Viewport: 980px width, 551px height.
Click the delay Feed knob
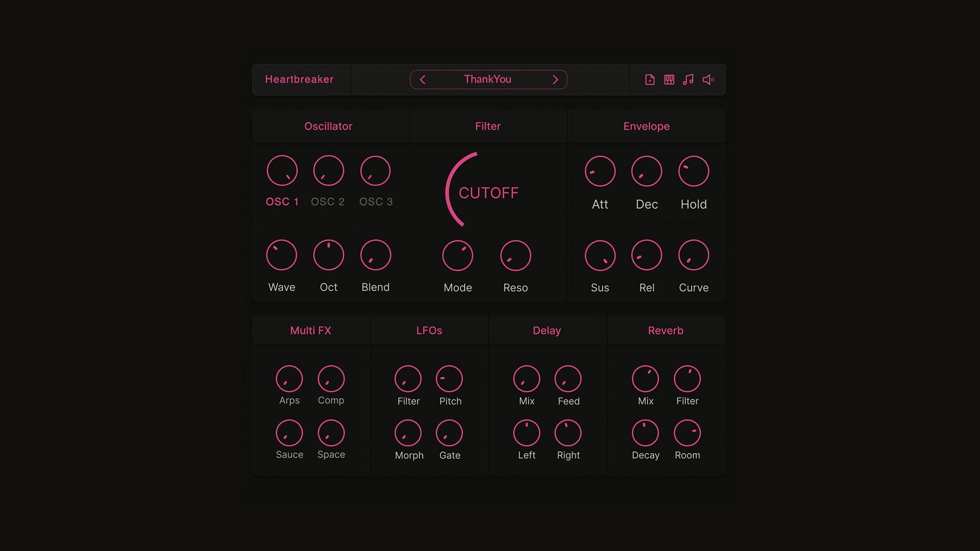568,379
